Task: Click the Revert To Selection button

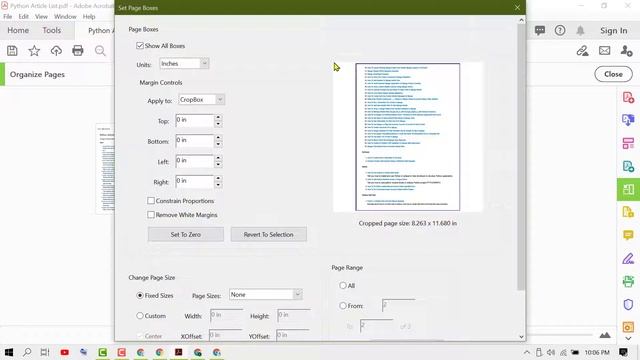Action: (269, 235)
